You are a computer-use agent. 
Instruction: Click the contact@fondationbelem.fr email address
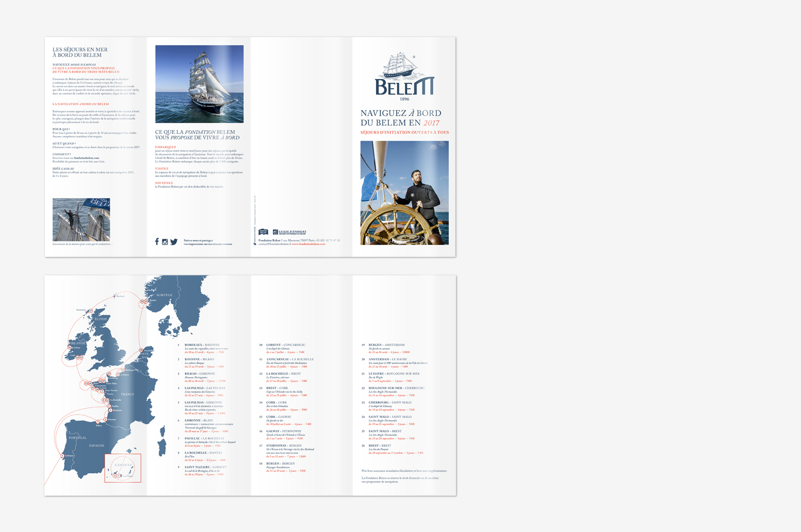coord(275,244)
